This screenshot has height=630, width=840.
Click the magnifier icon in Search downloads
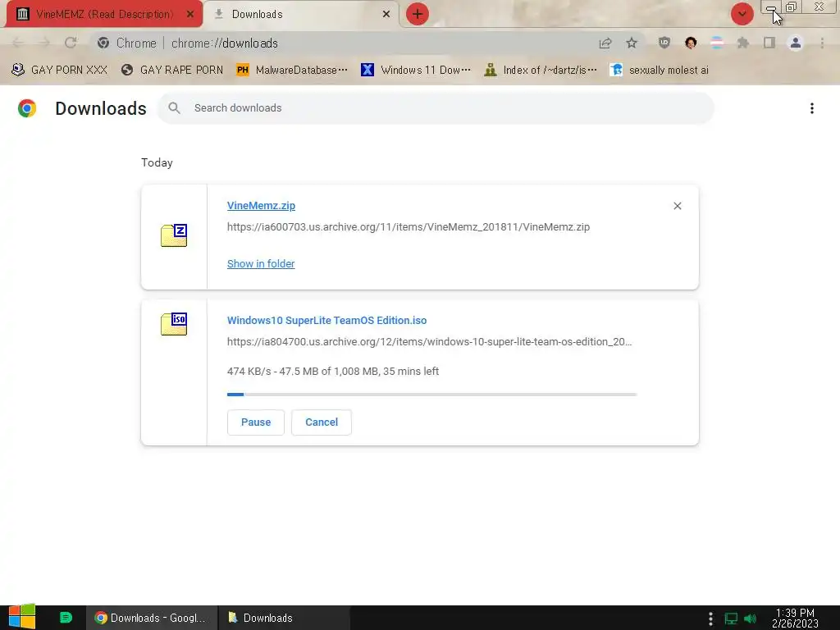[174, 108]
